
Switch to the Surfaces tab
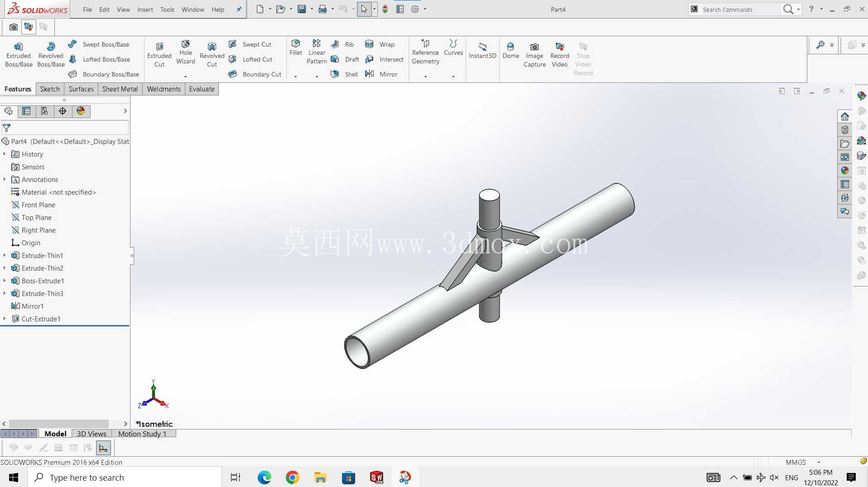81,89
